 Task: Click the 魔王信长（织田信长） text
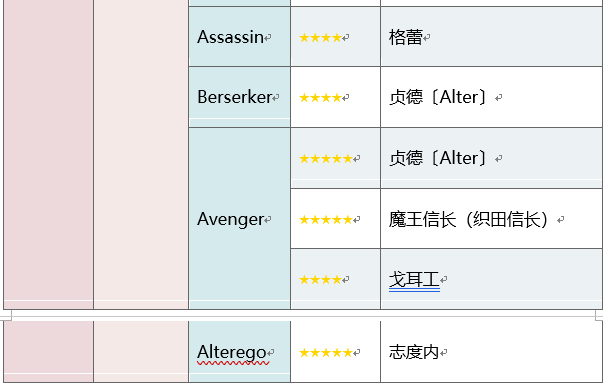pos(471,220)
